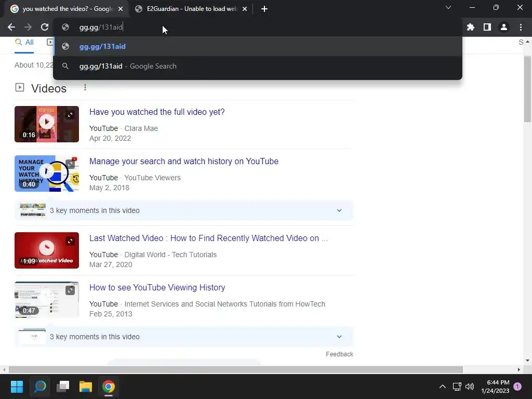The width and height of the screenshot is (532, 399).
Task: Open the Chrome three-dot menu
Action: 521,27
